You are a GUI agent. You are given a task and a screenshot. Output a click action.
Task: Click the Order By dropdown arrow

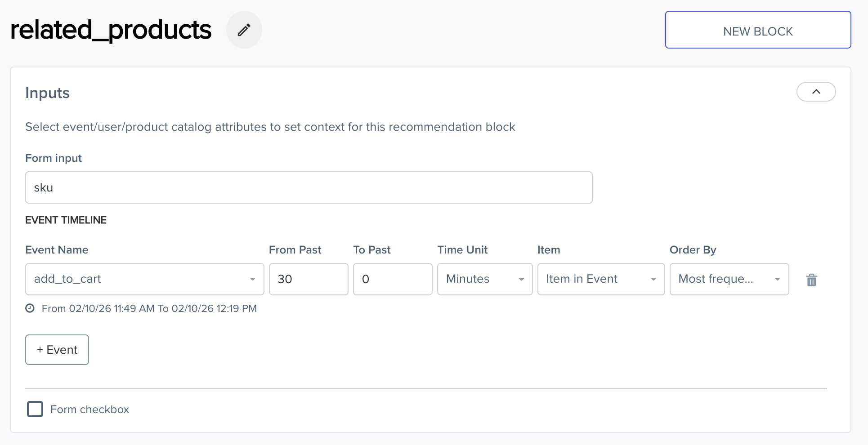(x=777, y=279)
